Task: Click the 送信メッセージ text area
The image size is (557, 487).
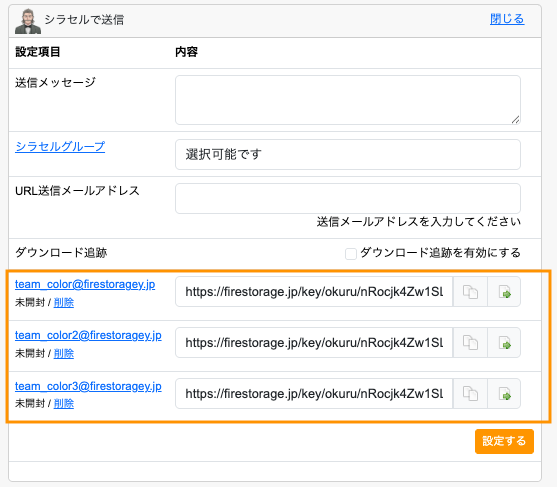Action: [x=348, y=100]
